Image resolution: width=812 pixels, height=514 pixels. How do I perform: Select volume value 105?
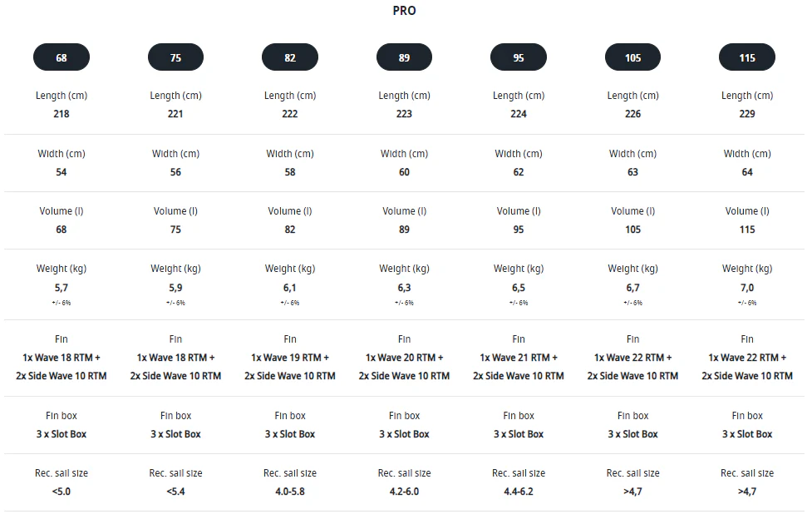click(x=632, y=230)
